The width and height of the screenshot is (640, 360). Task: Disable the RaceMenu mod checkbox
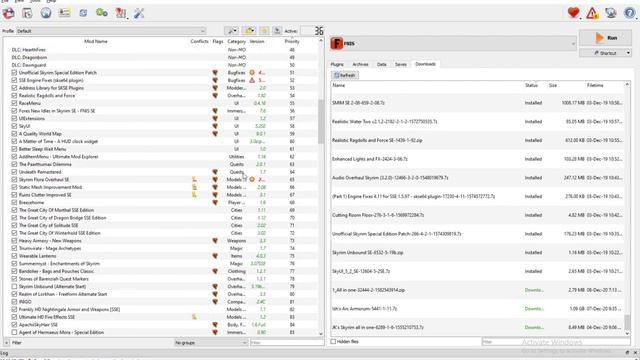14,103
